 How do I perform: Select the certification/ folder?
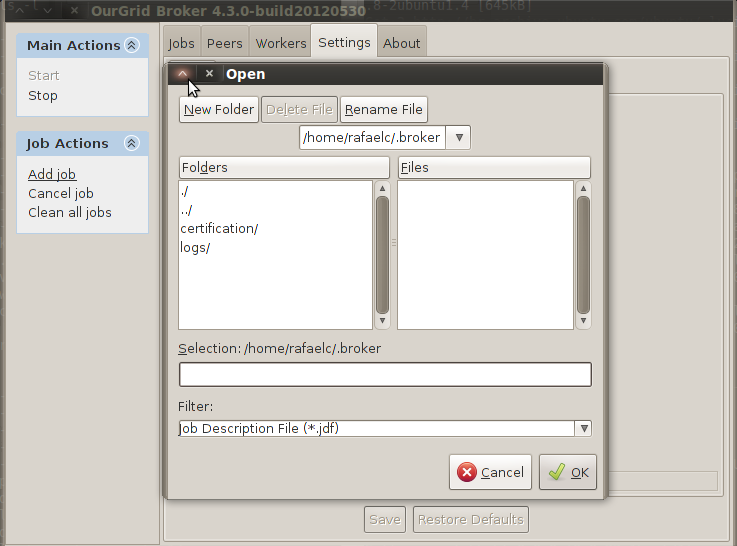point(219,228)
